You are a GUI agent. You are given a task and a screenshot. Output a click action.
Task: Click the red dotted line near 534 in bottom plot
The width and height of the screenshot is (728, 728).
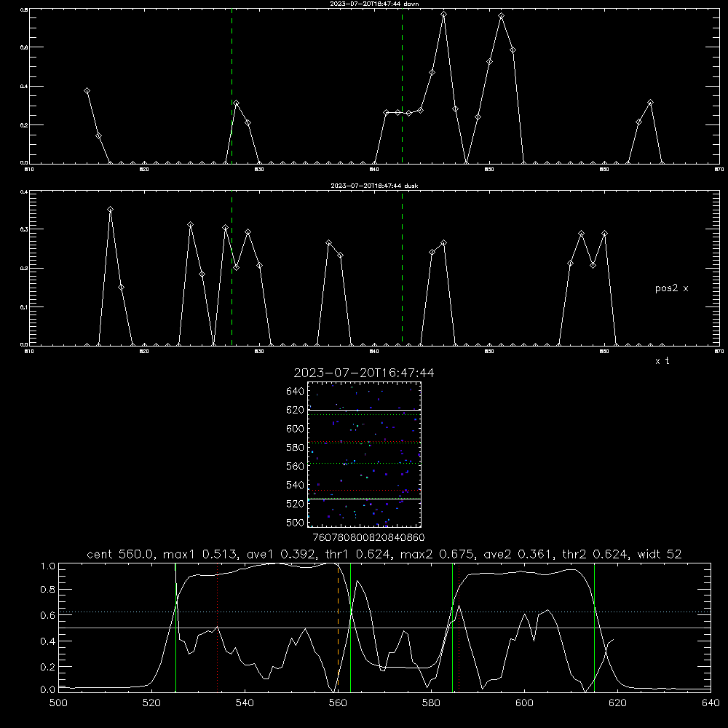(x=217, y=628)
